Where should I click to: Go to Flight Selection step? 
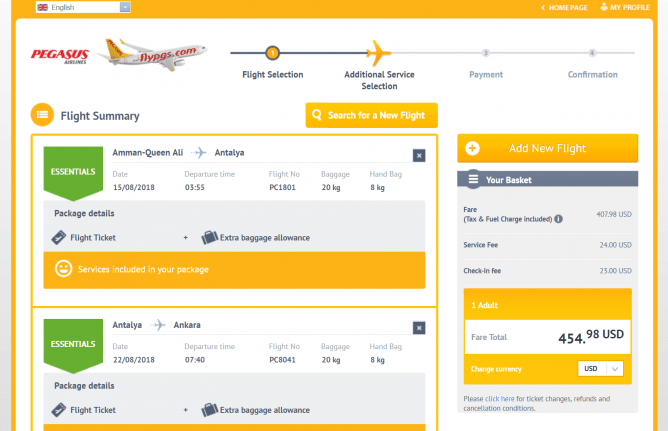[x=272, y=53]
